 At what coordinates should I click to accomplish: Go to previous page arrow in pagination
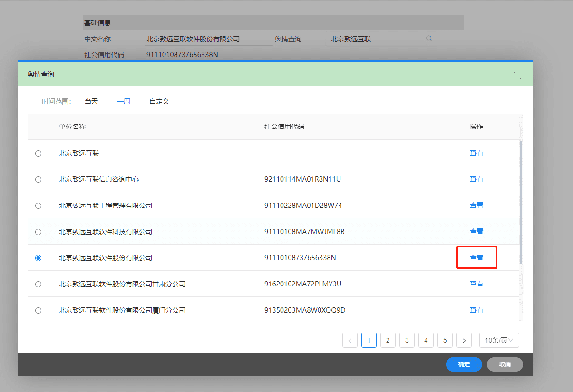[350, 340]
